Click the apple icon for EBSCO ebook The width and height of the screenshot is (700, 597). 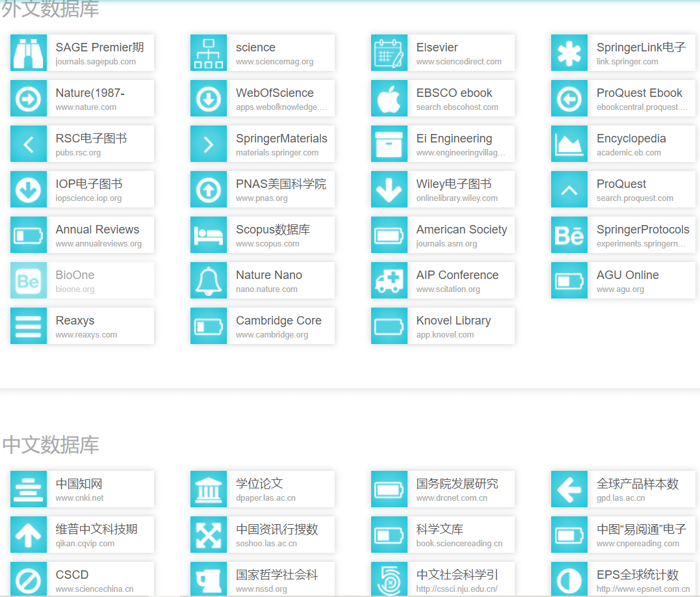click(x=389, y=98)
